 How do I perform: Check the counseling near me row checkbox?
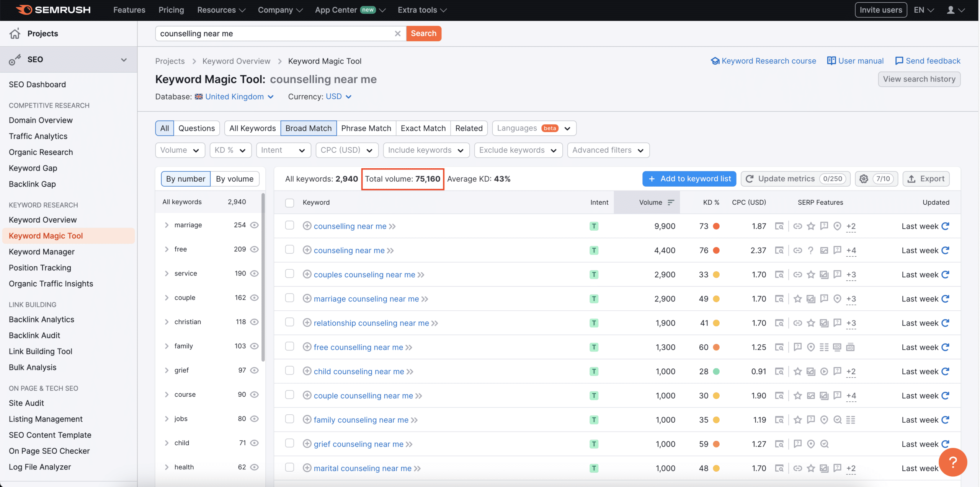pos(290,249)
